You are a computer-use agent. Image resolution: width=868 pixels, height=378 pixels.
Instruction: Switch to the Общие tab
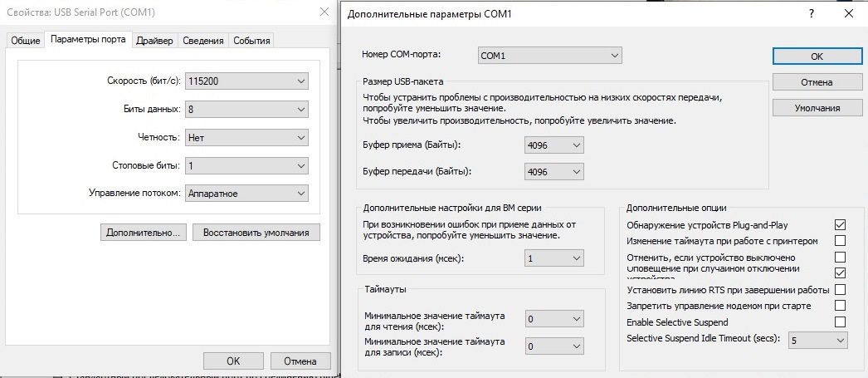coord(25,41)
